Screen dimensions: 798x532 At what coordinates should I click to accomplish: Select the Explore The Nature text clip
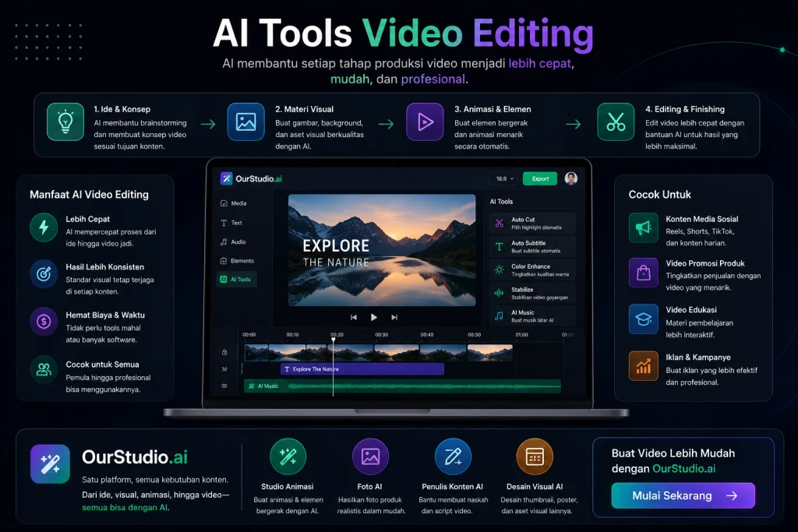[x=362, y=369]
